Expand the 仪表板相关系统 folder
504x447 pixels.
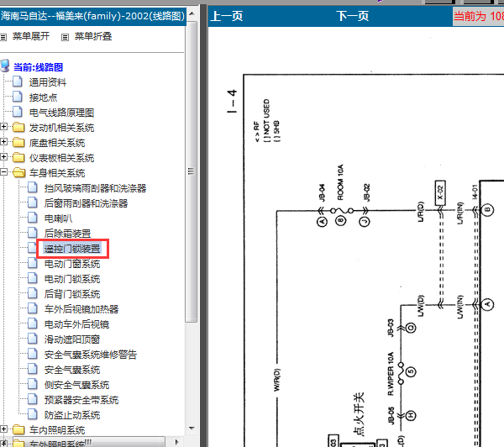[3, 157]
